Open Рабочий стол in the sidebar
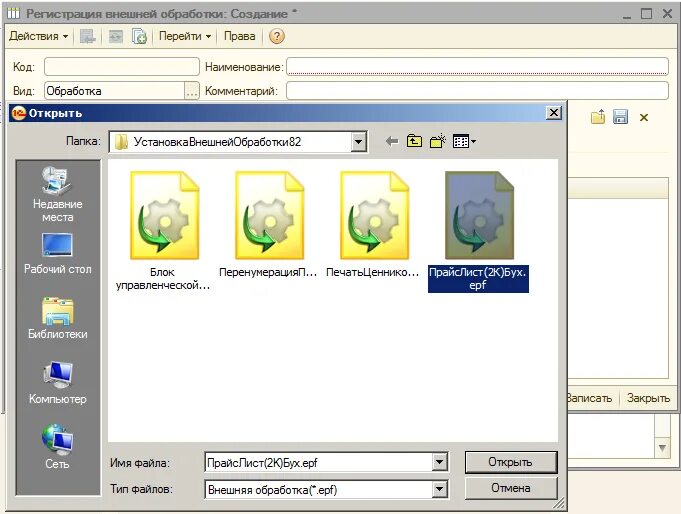Viewport: 681px width, 514px height. click(57, 253)
